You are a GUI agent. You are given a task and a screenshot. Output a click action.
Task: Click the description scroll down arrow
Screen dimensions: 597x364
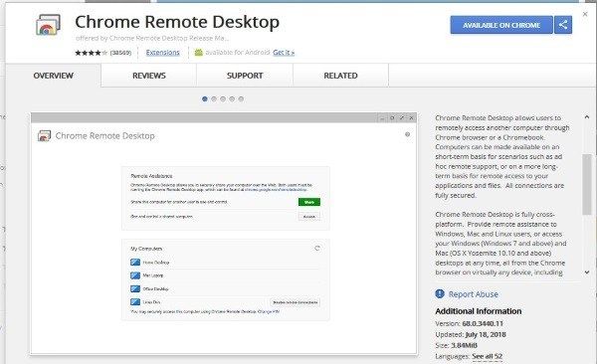[587, 273]
